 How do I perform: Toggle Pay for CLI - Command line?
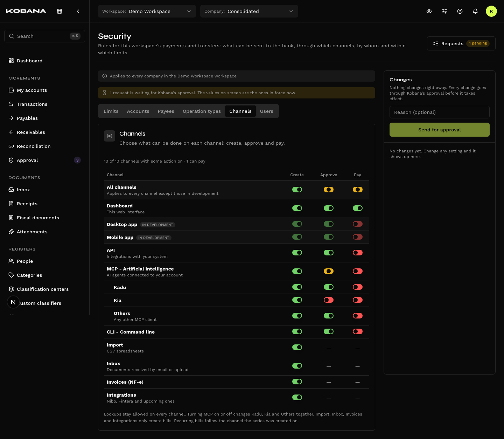point(358,331)
